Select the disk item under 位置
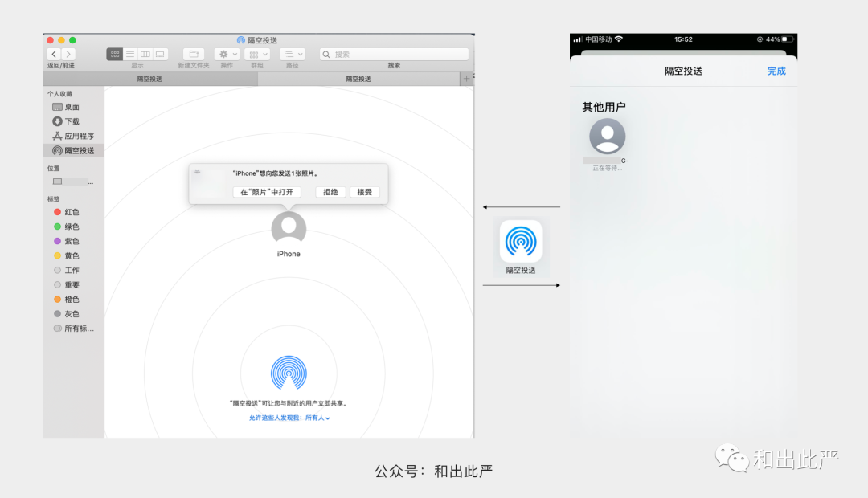This screenshot has width=868, height=498. click(x=73, y=182)
